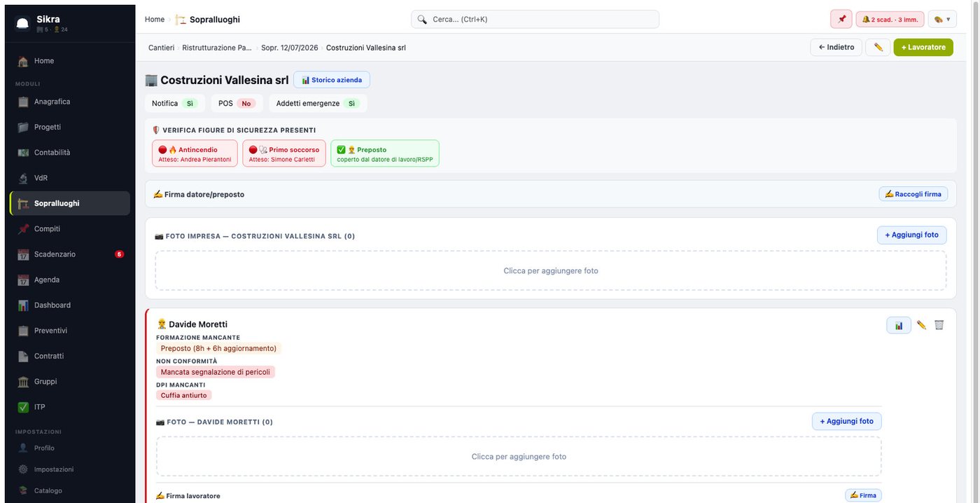
Task: Click the Home breadcrumb link
Action: pos(155,19)
